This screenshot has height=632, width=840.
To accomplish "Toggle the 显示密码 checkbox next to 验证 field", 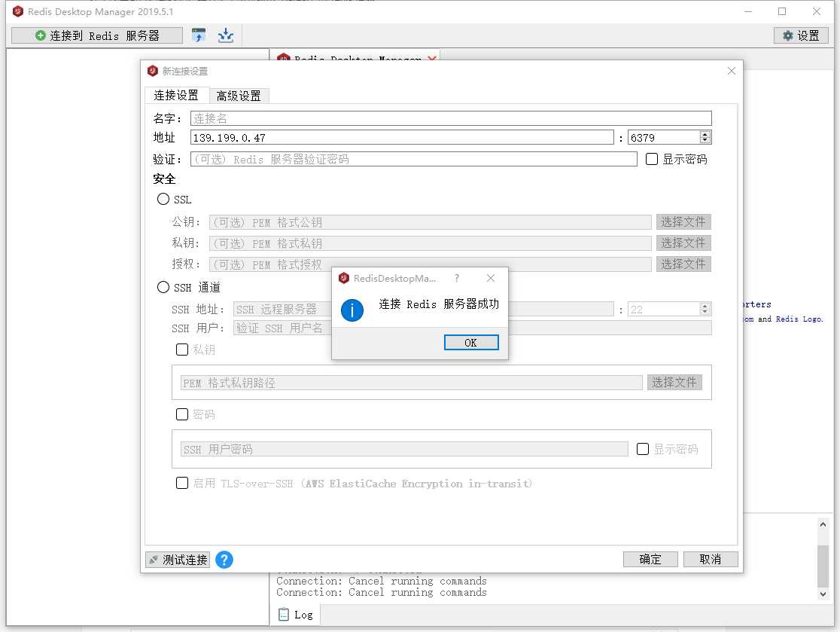I will tap(651, 159).
